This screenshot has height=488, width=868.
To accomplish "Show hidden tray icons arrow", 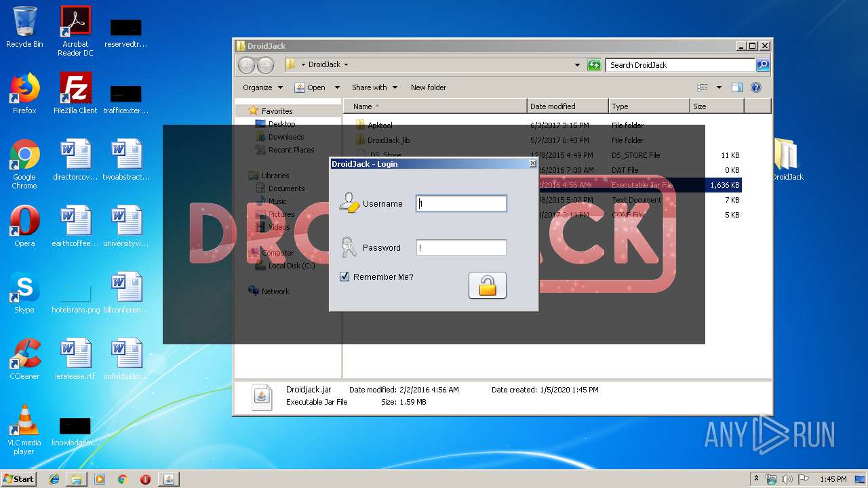I will click(756, 479).
